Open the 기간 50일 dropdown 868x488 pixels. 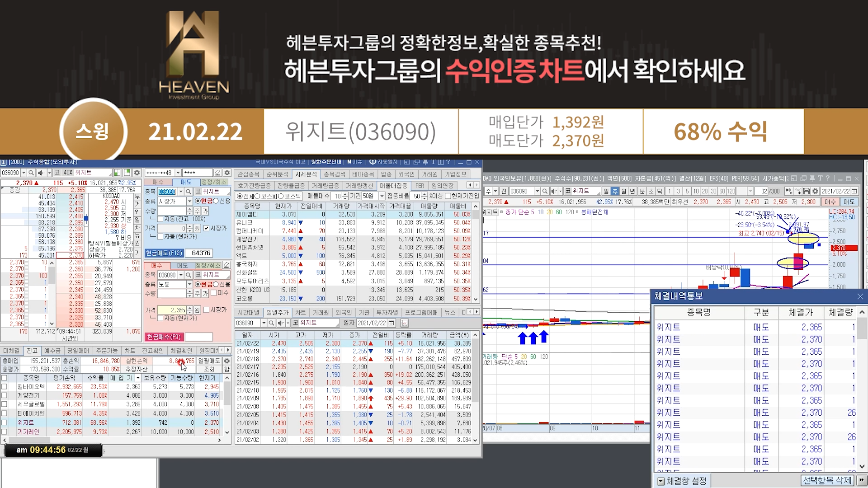(382, 196)
